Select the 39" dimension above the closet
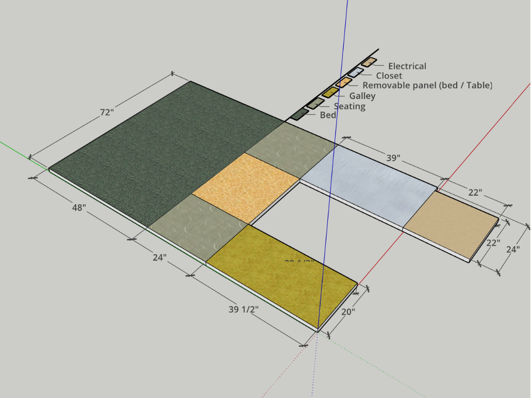Viewport: 532px width, 398px height. point(393,158)
